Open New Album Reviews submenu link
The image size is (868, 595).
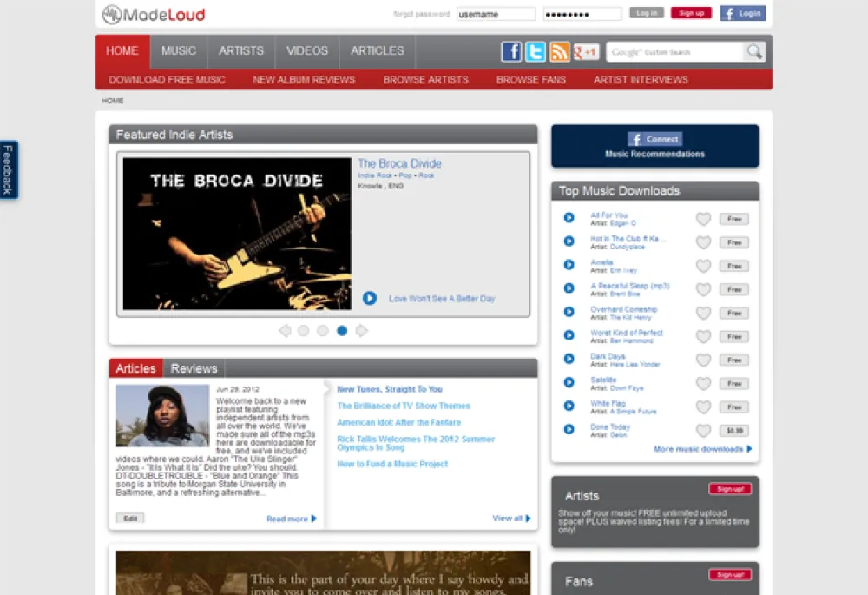[304, 80]
